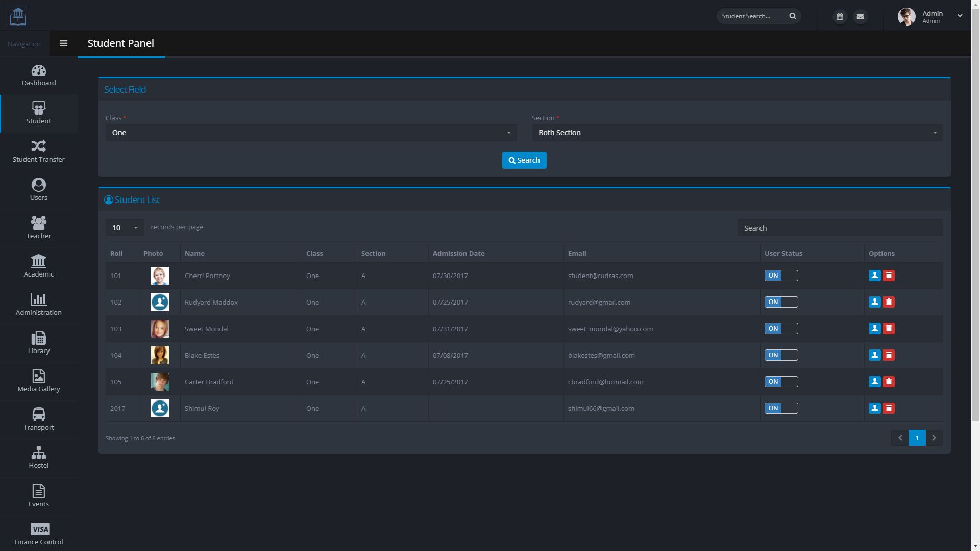Viewport: 980px width, 551px height.
Task: Open the Dashboard menu item
Action: click(x=39, y=75)
